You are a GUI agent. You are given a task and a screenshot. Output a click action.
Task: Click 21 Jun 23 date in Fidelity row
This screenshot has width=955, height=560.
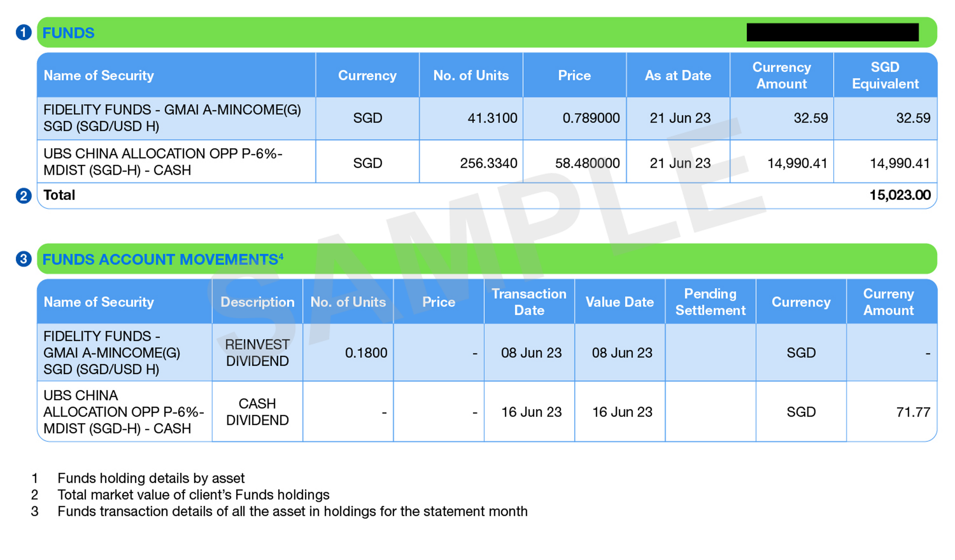pyautogui.click(x=680, y=118)
